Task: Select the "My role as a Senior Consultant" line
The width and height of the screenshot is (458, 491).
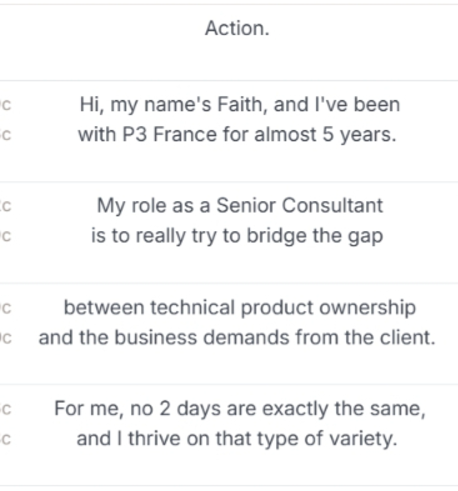Action: pyautogui.click(x=240, y=205)
